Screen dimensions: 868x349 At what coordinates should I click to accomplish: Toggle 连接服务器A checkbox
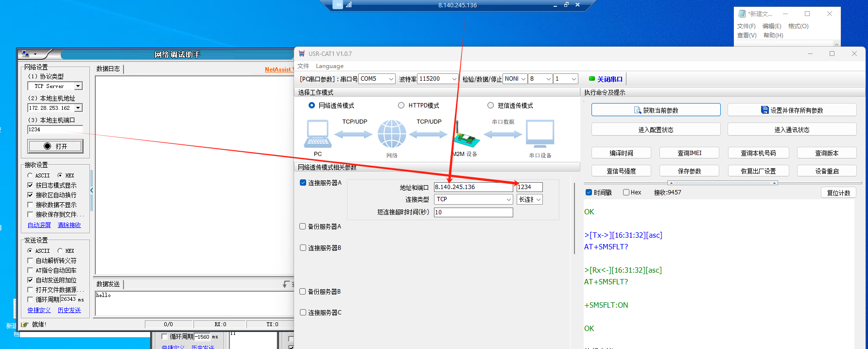pyautogui.click(x=303, y=183)
